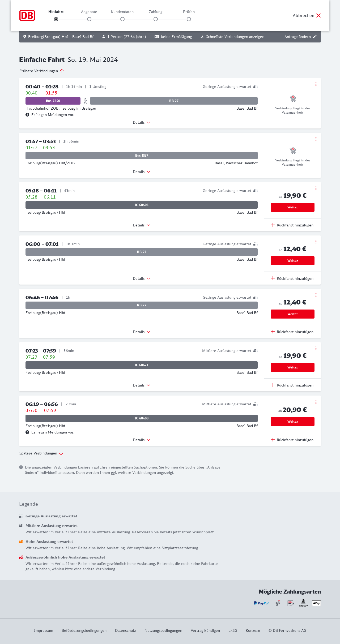
Task: Expand Details for Bus RE7 connection
Action: [x=142, y=172]
